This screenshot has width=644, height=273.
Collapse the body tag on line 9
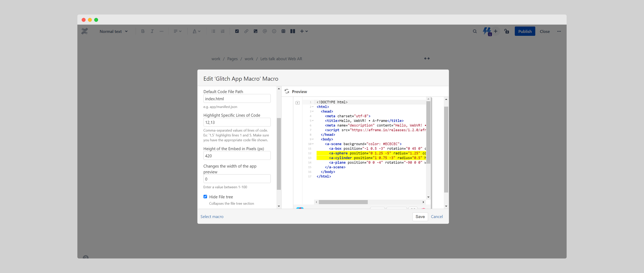313,139
